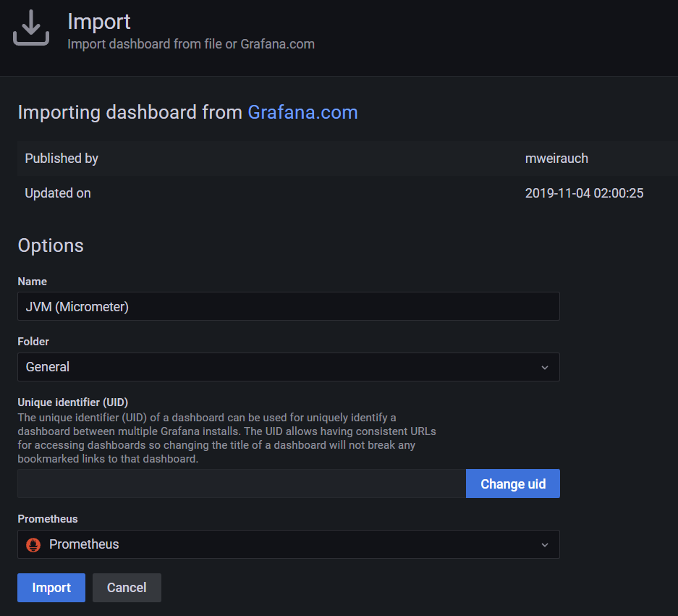Expand the Folder dropdown chevron arrow
This screenshot has width=678, height=616.
[545, 367]
